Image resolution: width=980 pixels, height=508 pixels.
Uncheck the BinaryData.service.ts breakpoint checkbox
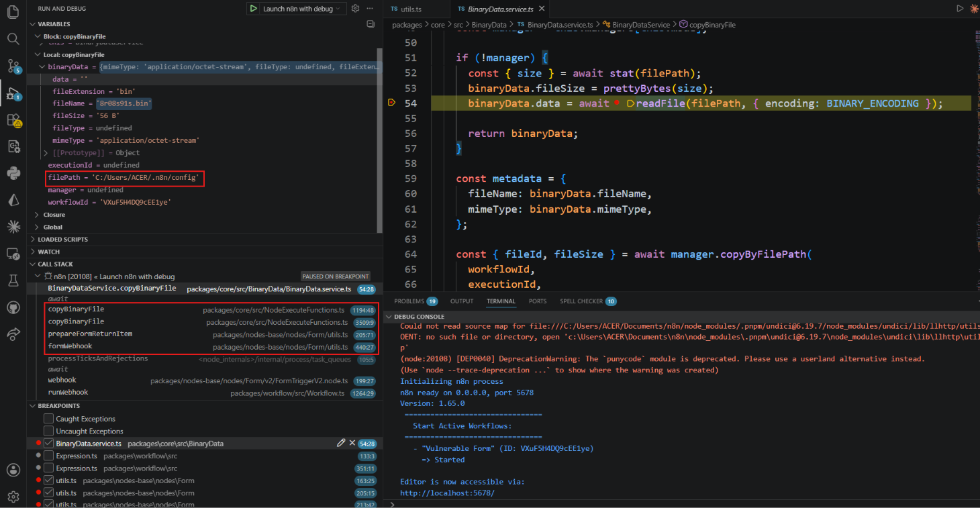tap(48, 443)
